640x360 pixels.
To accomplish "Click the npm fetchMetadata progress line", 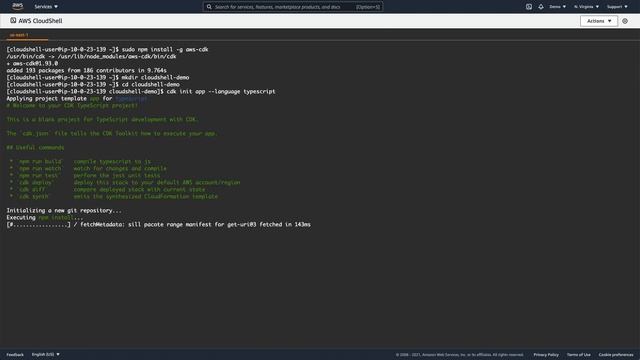I will point(158,224).
